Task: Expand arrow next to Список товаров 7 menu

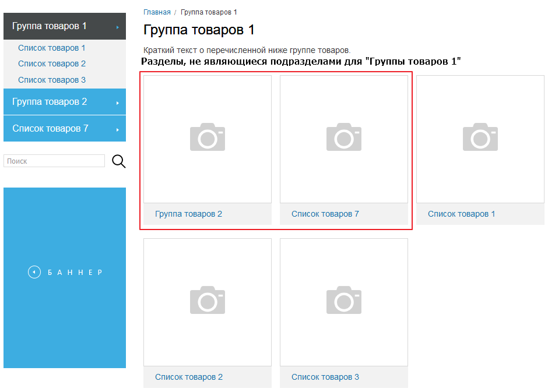Action: (118, 129)
